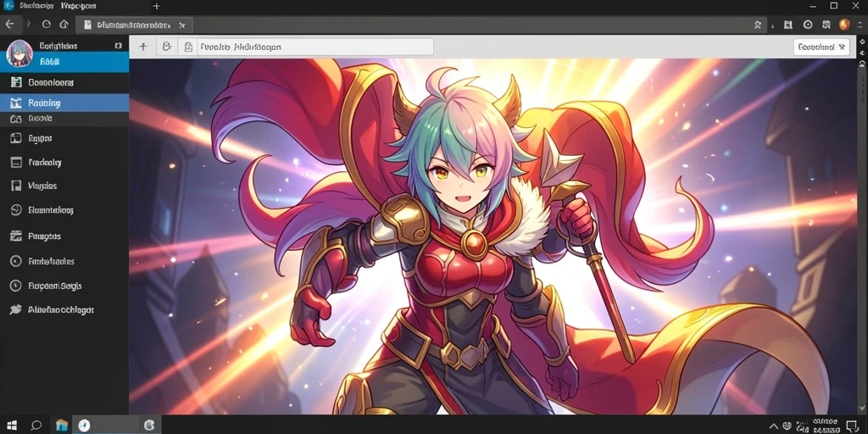Click the star bookmark icon in the address bar
Screen dimensions: 868x434
(758, 25)
